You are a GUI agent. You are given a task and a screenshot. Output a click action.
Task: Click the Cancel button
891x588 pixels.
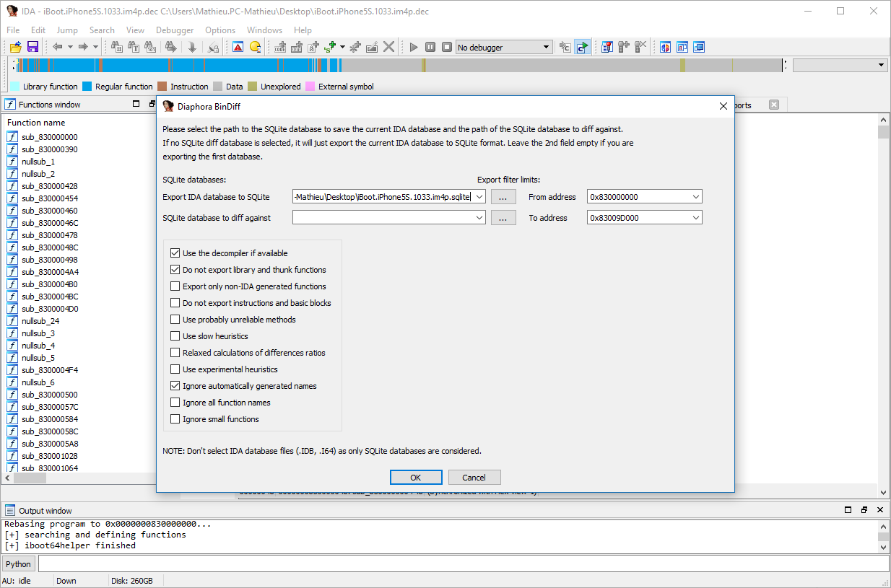point(474,478)
